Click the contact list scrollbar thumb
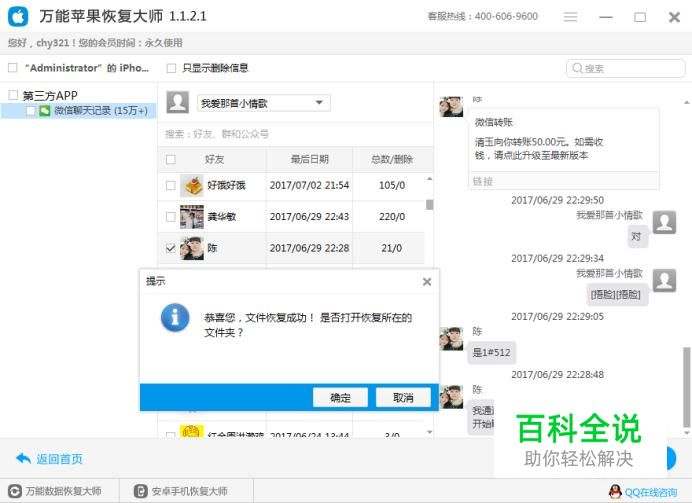Image resolution: width=692 pixels, height=503 pixels. point(429,204)
